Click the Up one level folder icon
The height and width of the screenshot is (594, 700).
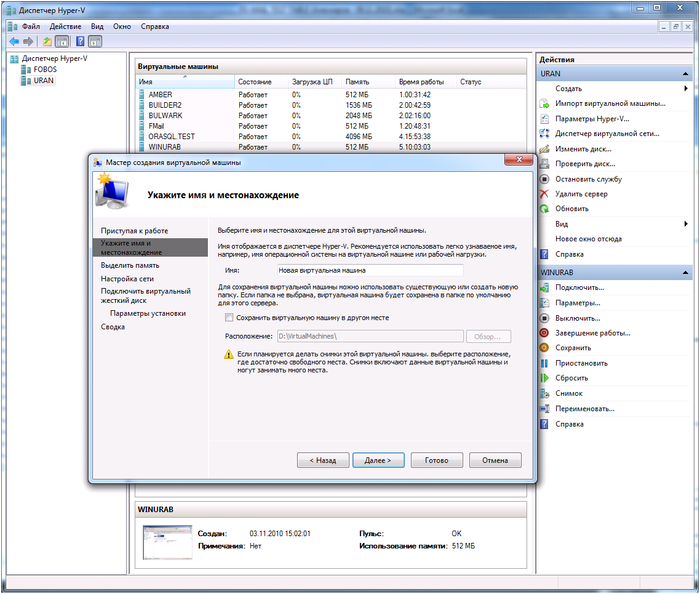click(x=47, y=41)
